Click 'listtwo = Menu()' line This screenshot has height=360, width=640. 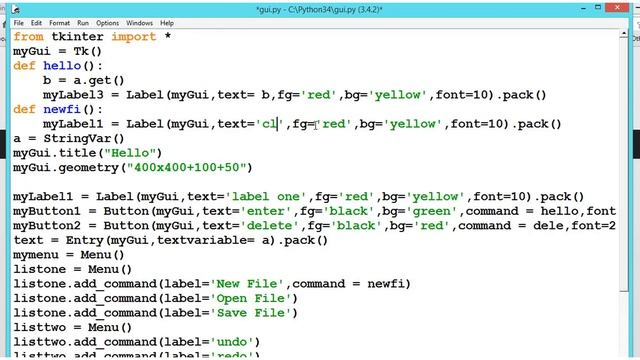click(73, 327)
